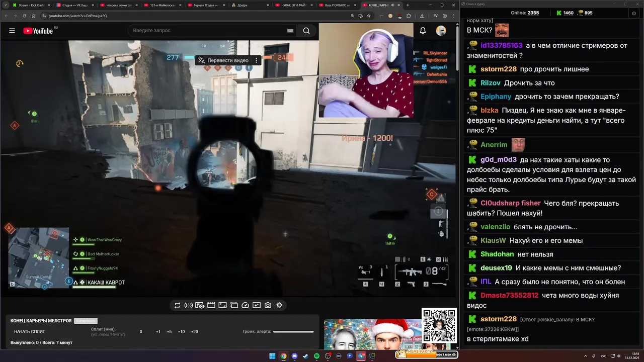Toggle the loop icon in player toolbar
Viewport: 644px width, 362px height.
coord(177,305)
